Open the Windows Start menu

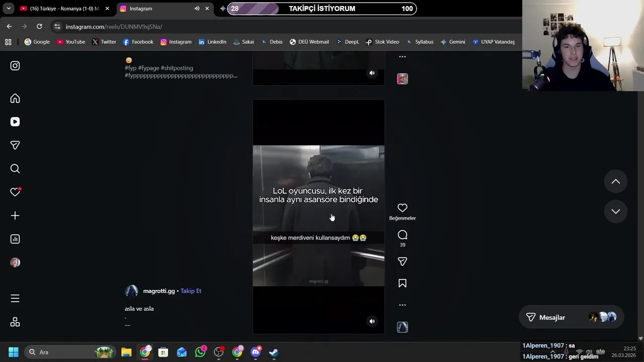[14, 352]
